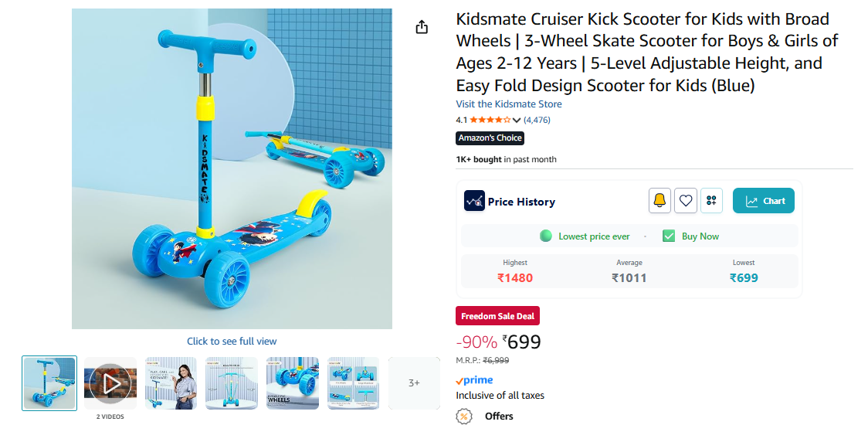Screen dimensions: 868x425
Task: Open the price Chart button
Action: [763, 201]
